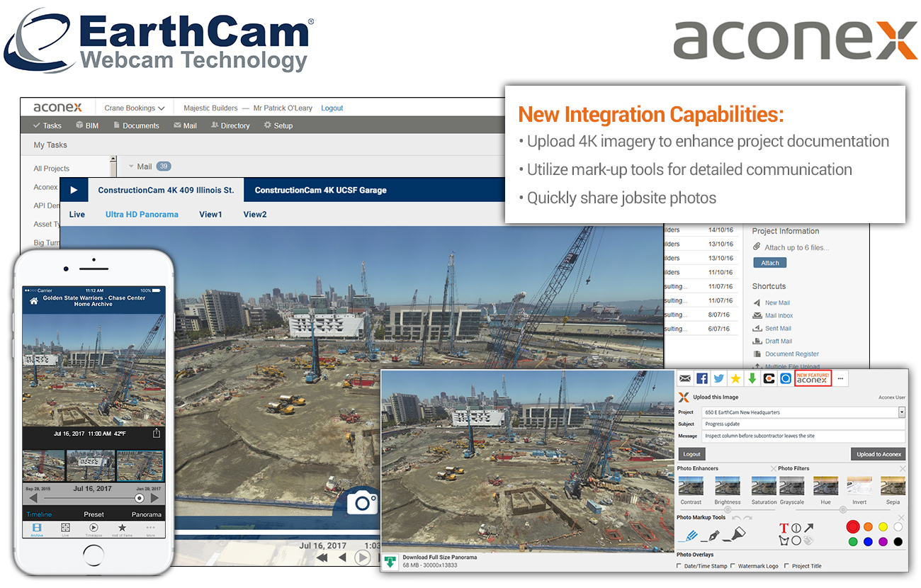Click the email share icon
Image resolution: width=921 pixels, height=588 pixels.
685,378
